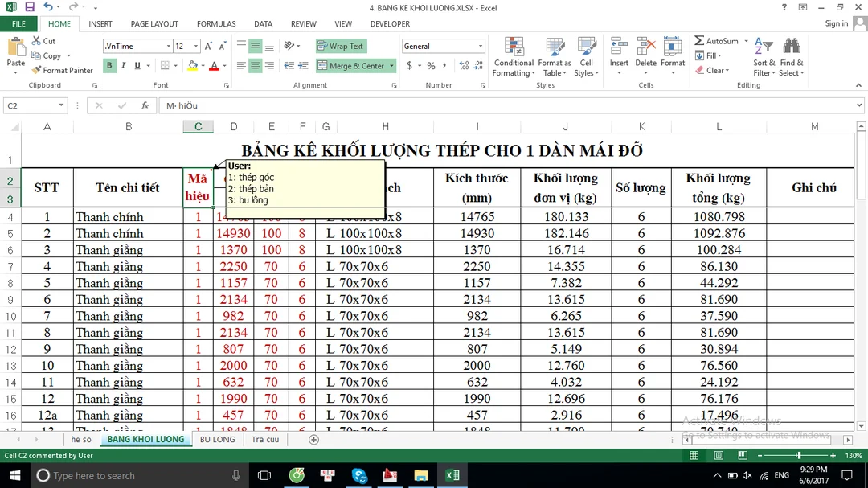This screenshot has width=868, height=488.
Task: Switch to Normal view in status bar
Action: click(694, 455)
